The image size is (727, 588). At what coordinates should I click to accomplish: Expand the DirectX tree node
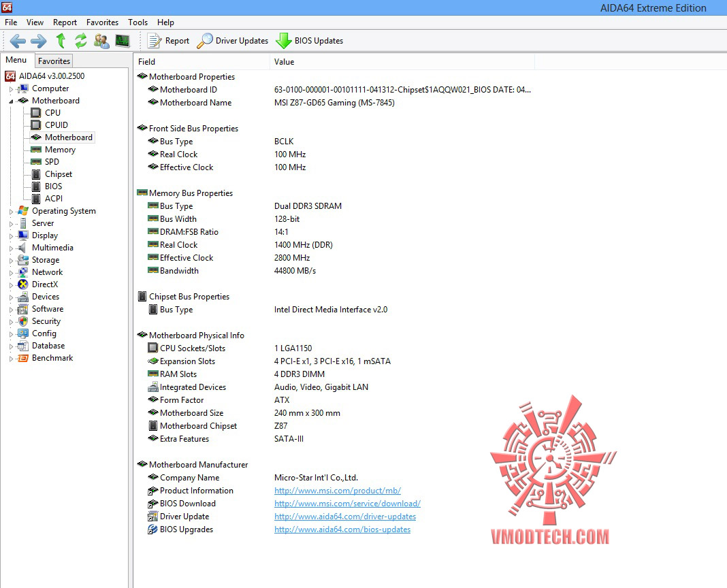[x=11, y=284]
